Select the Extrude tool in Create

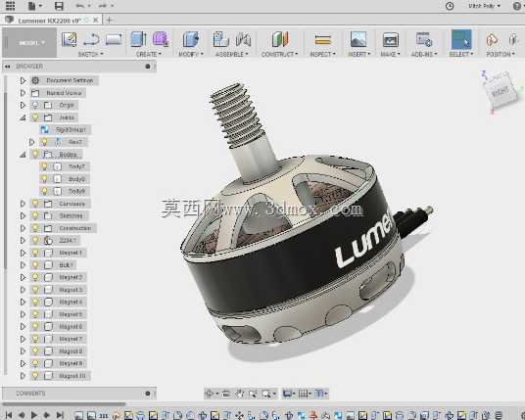(x=138, y=39)
